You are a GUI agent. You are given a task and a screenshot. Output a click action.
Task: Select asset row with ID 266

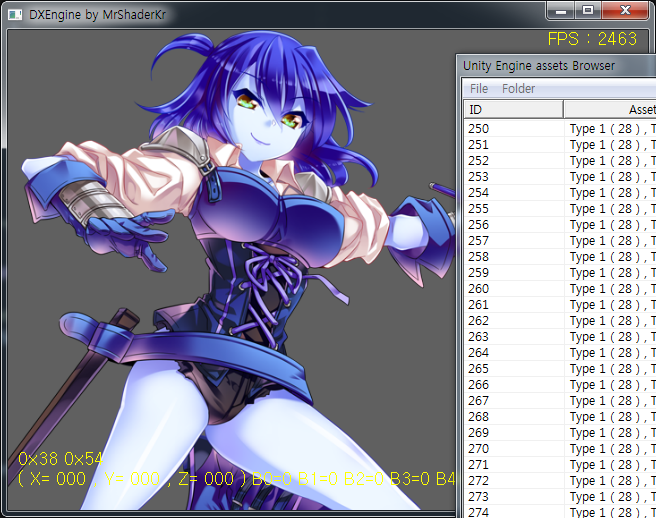(560, 385)
